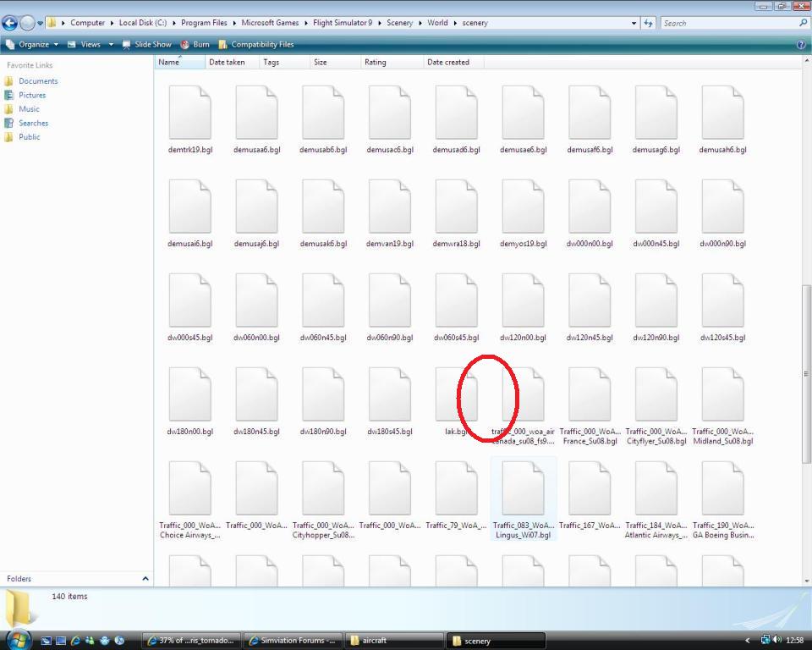Open Pictures in Favorite Links
812x650 pixels.
pos(32,95)
